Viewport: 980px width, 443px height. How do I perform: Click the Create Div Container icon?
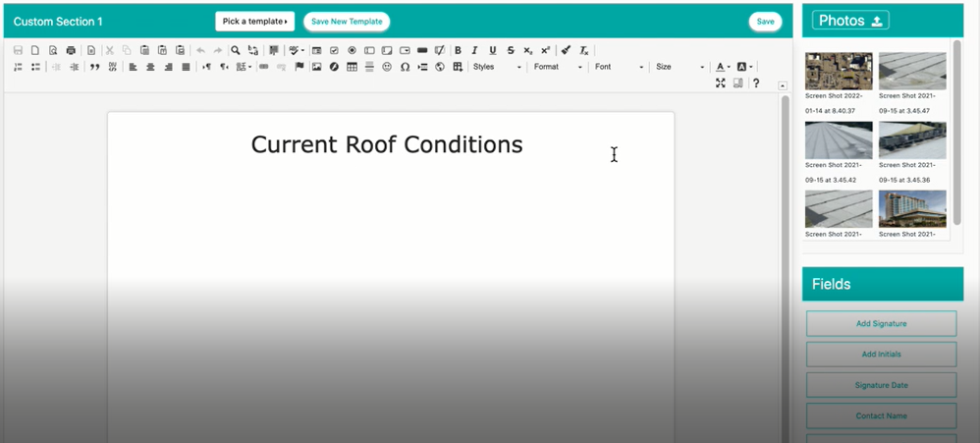coord(113,67)
